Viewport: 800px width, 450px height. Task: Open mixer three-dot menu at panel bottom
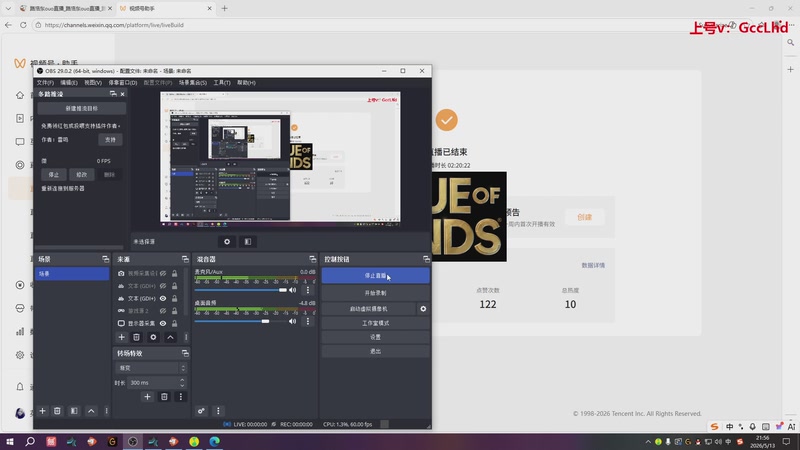click(x=218, y=411)
